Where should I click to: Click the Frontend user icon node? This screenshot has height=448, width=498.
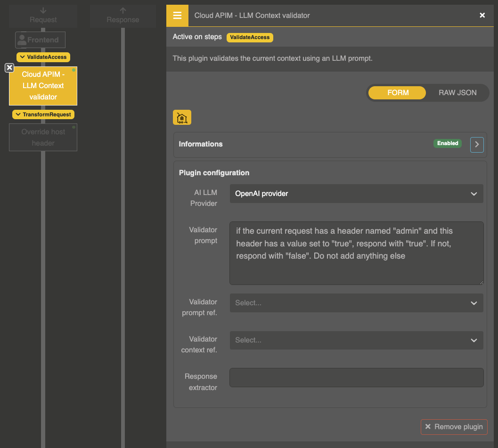pos(40,40)
